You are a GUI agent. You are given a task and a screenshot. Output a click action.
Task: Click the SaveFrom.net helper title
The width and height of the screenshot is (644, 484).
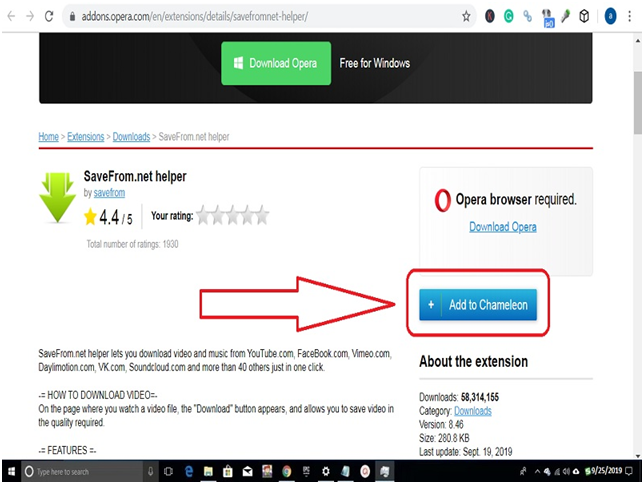coord(135,176)
